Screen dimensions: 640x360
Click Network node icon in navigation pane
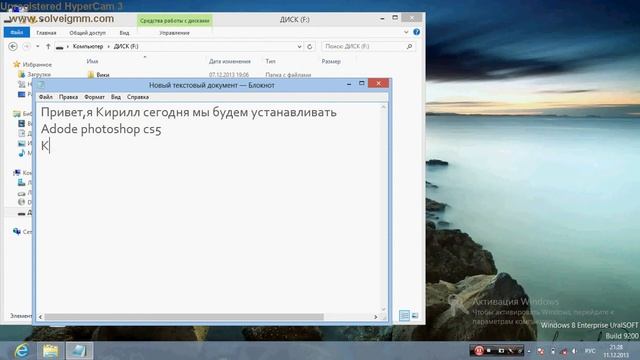[16, 231]
